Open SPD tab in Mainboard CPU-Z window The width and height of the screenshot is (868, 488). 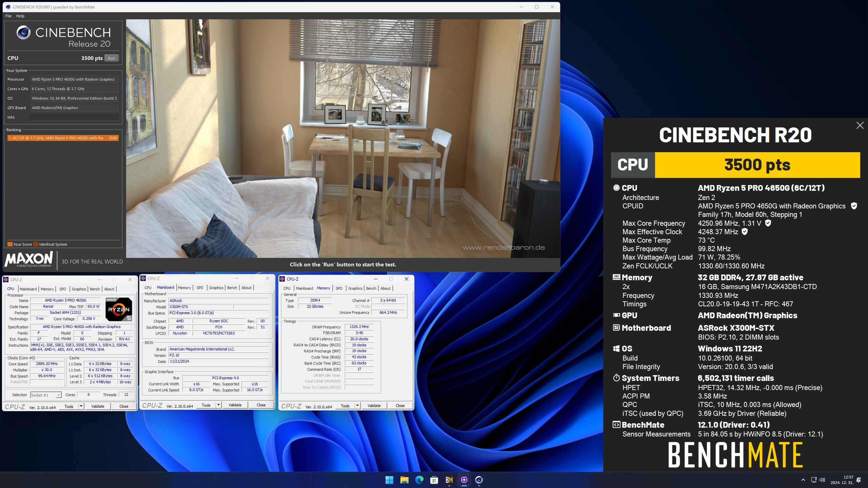(200, 288)
